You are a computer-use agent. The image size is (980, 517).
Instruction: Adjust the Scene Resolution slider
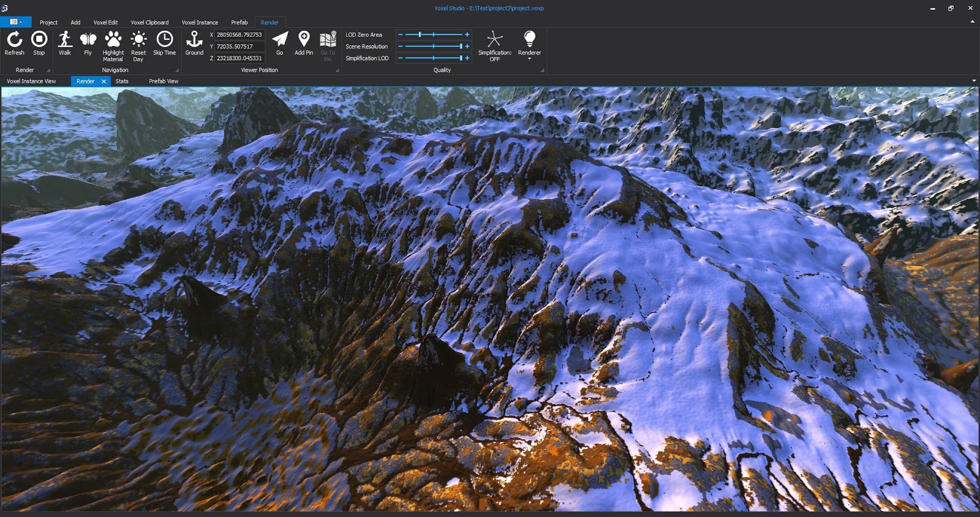pos(433,47)
